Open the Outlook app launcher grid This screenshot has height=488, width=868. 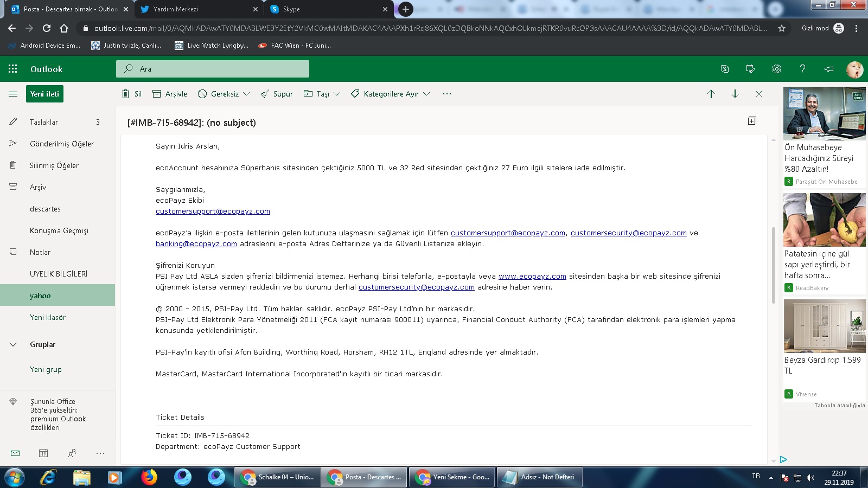13,69
